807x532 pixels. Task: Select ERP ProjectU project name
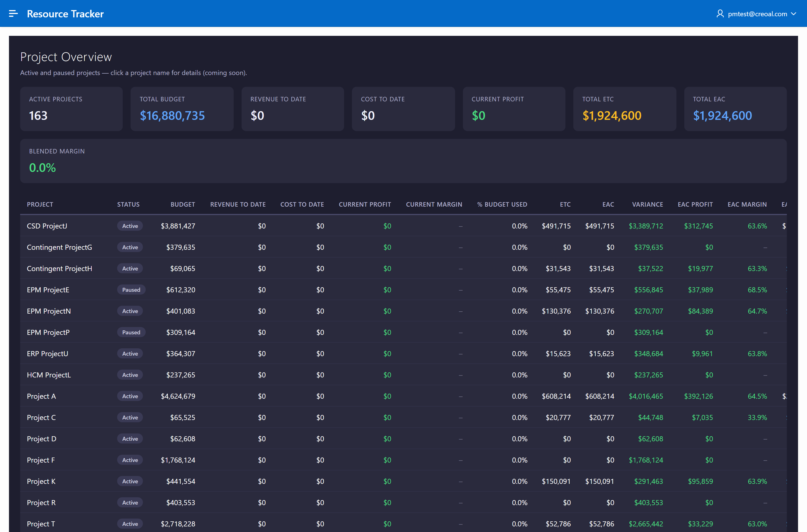[x=48, y=354]
